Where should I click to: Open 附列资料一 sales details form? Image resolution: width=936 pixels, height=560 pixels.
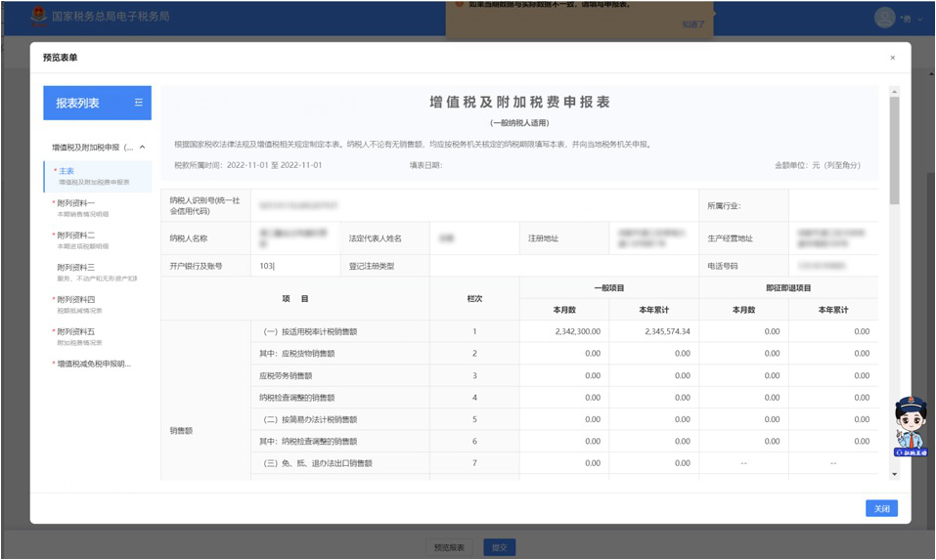[76, 203]
